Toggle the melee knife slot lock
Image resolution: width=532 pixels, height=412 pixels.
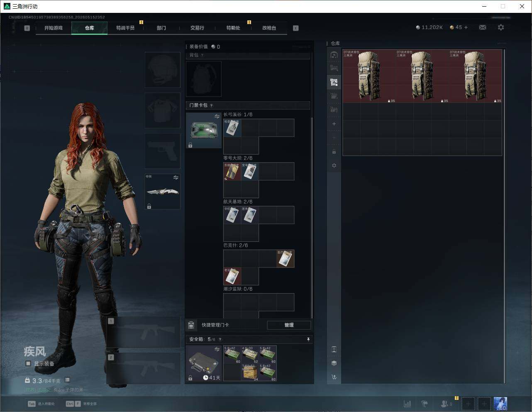[149, 206]
